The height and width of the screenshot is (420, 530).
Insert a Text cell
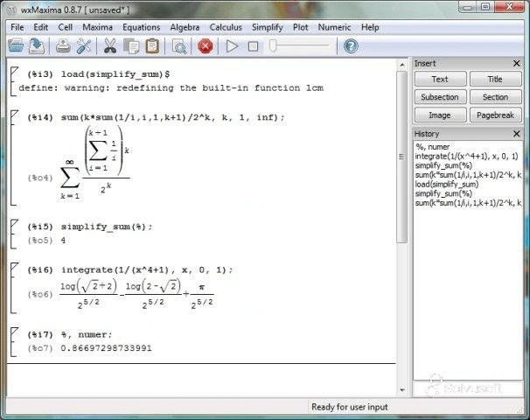440,79
